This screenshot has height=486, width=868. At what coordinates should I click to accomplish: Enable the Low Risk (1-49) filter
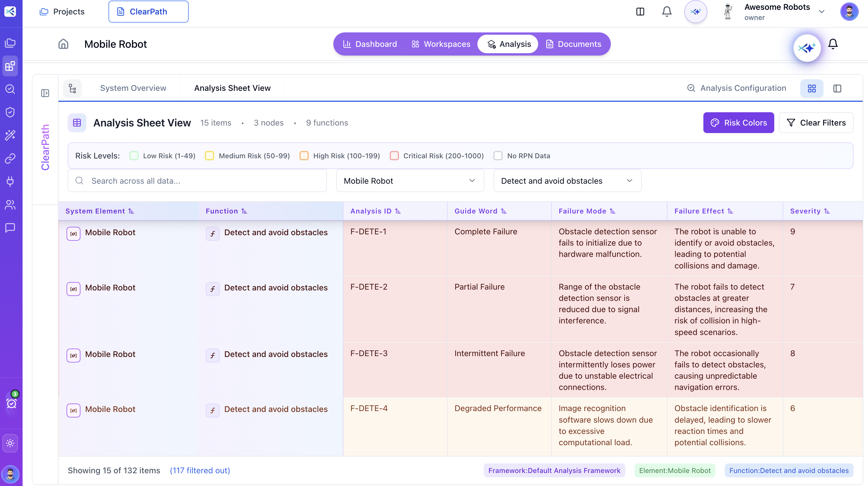[x=135, y=156]
